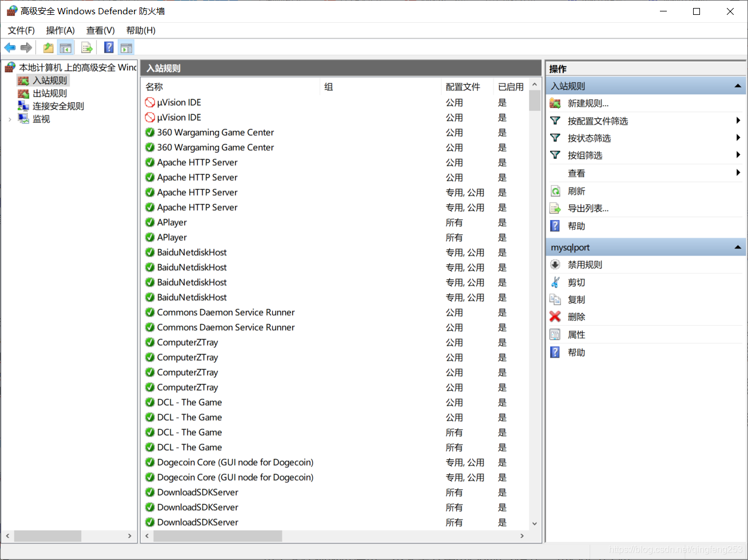
Task: Click 刷新 in the actions pane
Action: click(576, 191)
